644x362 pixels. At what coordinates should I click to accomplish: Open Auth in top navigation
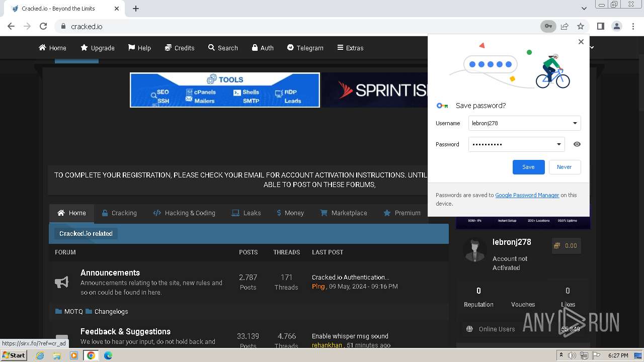[x=263, y=48]
